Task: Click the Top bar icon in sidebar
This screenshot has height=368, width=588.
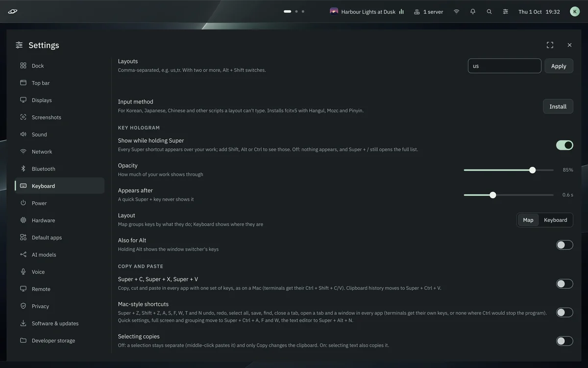Action: pos(23,83)
